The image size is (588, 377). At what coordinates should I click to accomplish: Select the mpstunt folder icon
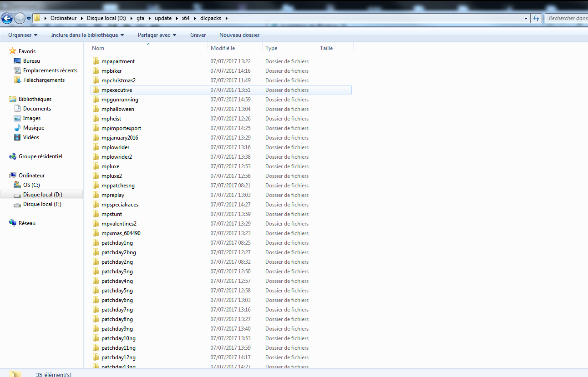[x=96, y=214]
